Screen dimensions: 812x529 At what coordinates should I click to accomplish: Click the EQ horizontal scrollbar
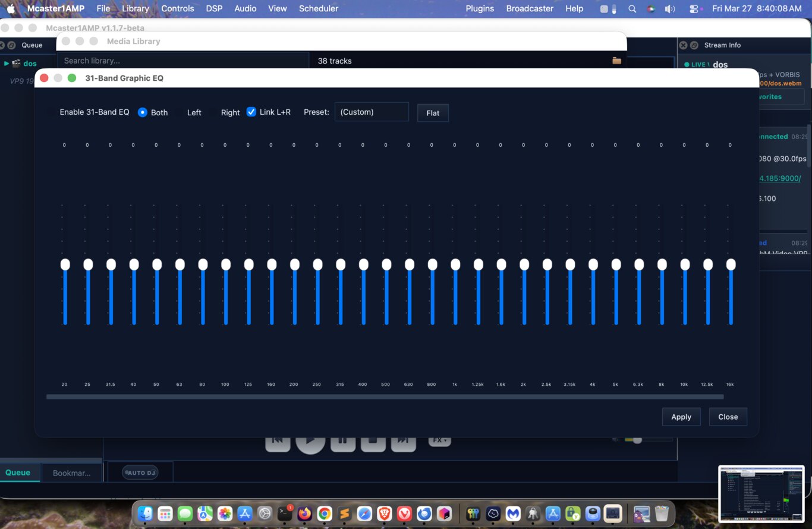[385, 396]
